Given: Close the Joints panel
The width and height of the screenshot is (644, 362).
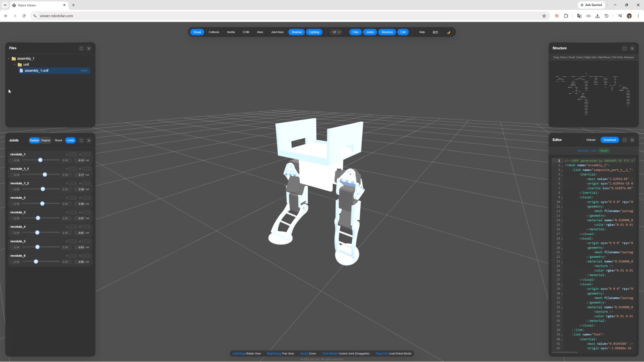Looking at the screenshot, I should [x=89, y=140].
